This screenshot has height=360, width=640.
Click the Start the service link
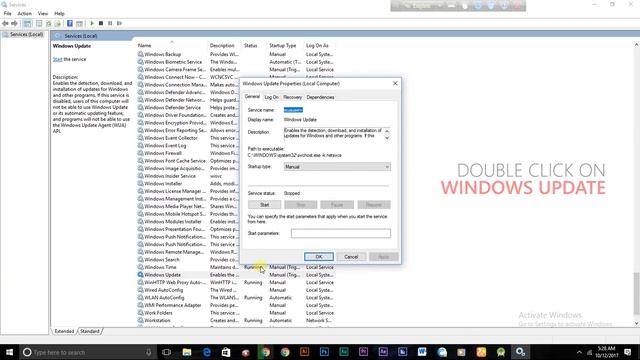58,59
